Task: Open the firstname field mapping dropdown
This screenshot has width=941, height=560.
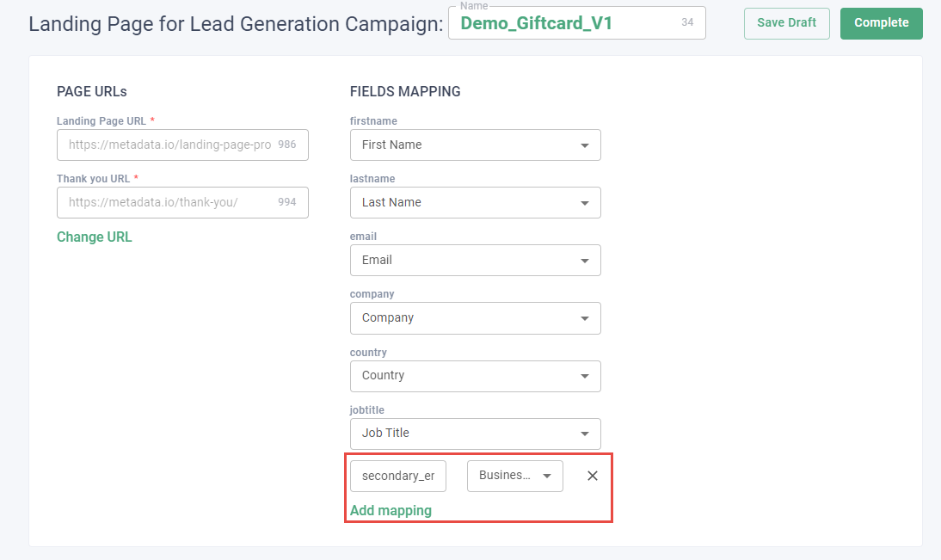Action: click(x=464, y=145)
